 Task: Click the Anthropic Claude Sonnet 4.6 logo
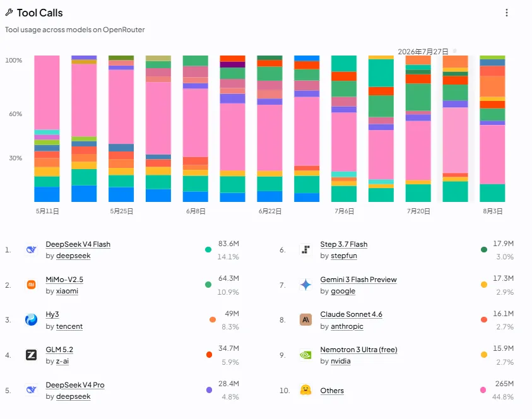[305, 319]
